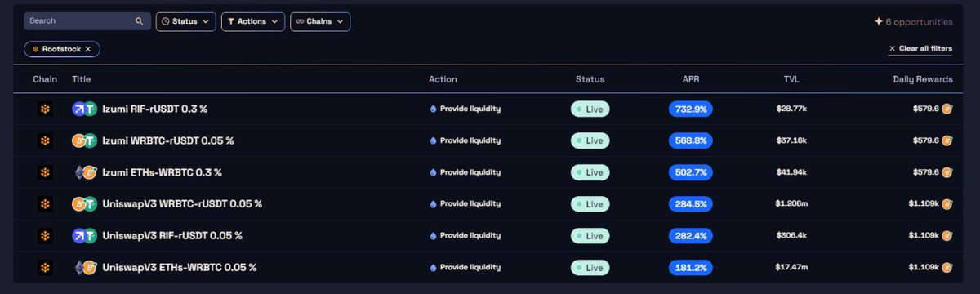Image resolution: width=980 pixels, height=294 pixels.
Task: Click reward token icon in UniswapV3 WRBTC-rUSDT row
Action: point(947,204)
